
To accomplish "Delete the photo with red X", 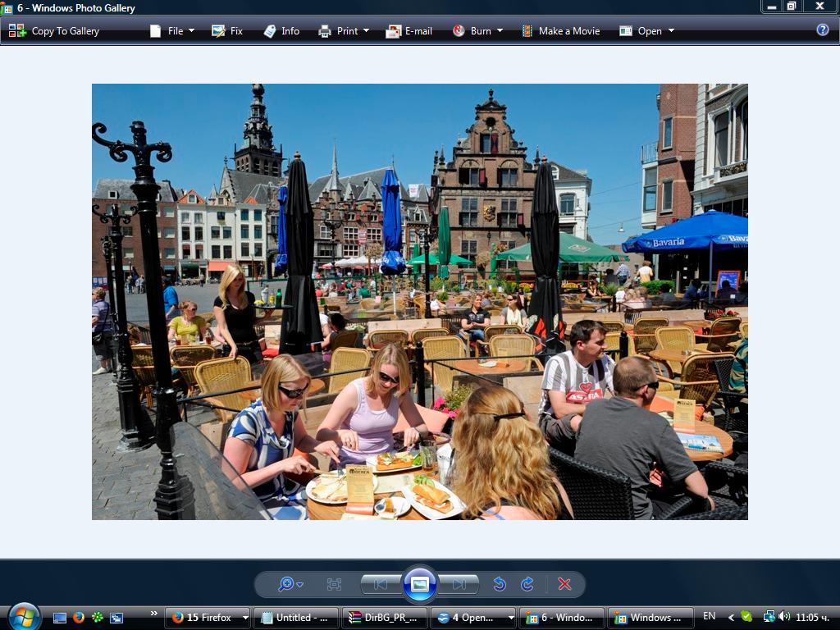I will click(x=564, y=584).
